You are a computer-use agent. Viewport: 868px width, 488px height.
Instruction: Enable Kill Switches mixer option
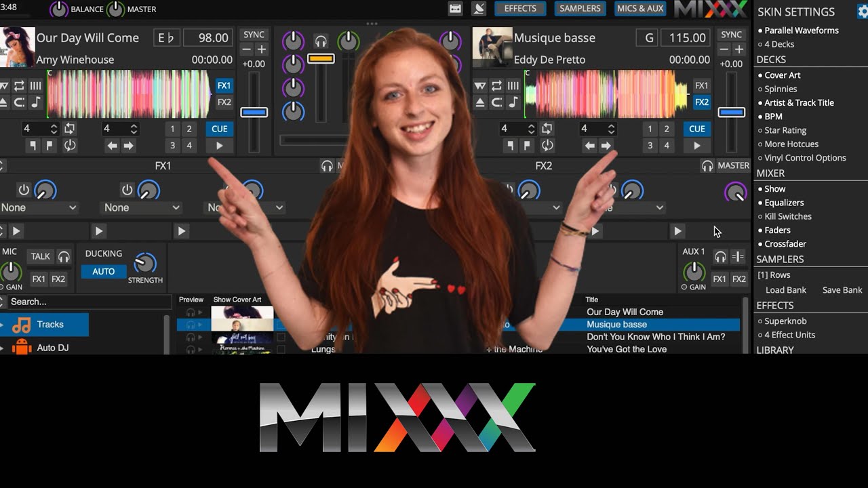point(785,216)
